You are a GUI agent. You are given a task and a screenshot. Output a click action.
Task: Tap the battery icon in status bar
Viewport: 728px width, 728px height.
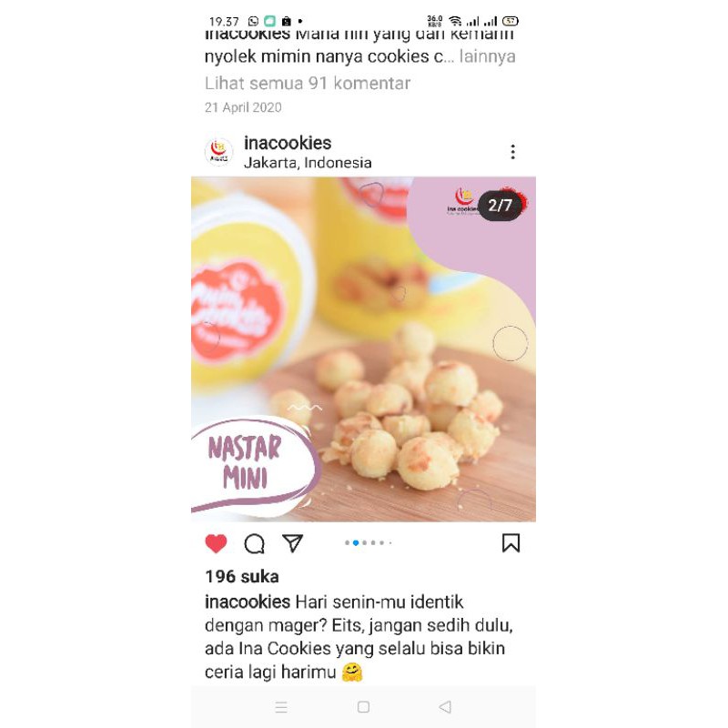(x=511, y=21)
